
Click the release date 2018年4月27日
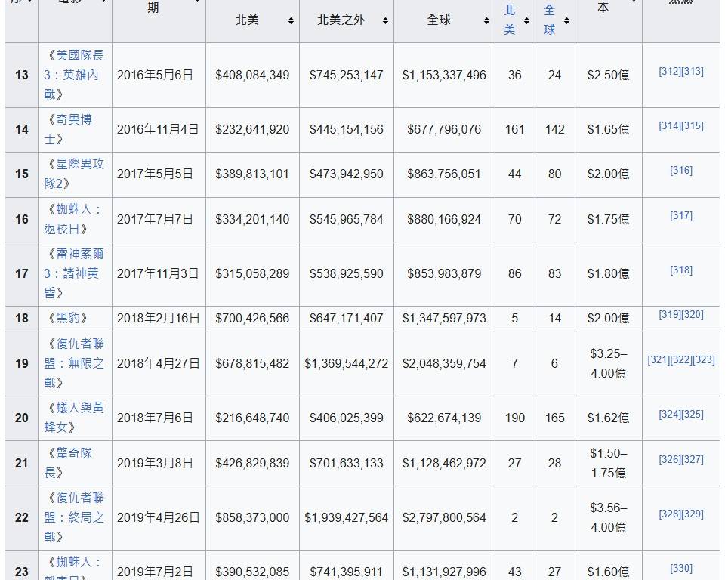click(159, 363)
